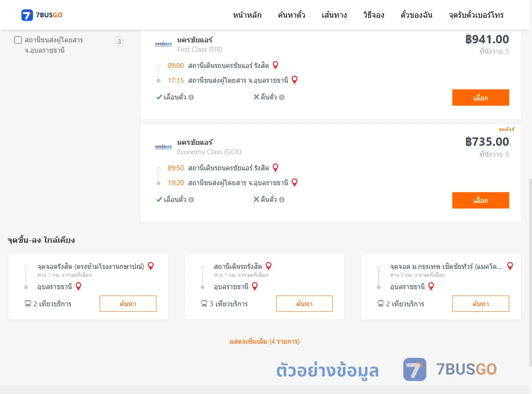Image resolution: width=532 pixels, height=394 pixels.
Task: Expand แสดงเพิ่มเติม (4 รายการ) link
Action: [265, 341]
